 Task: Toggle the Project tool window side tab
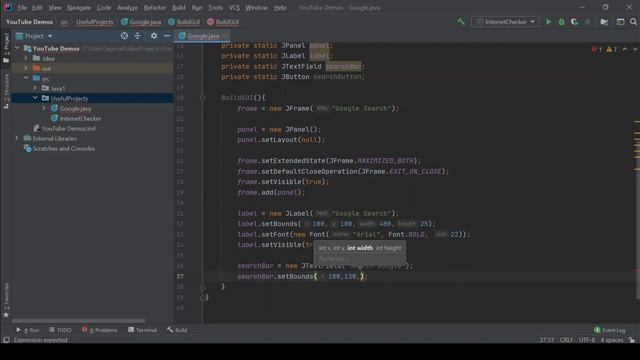coord(6,48)
